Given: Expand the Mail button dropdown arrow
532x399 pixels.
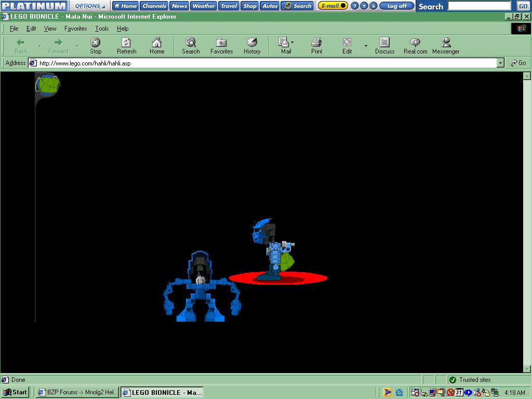Looking at the screenshot, I should tap(292, 43).
